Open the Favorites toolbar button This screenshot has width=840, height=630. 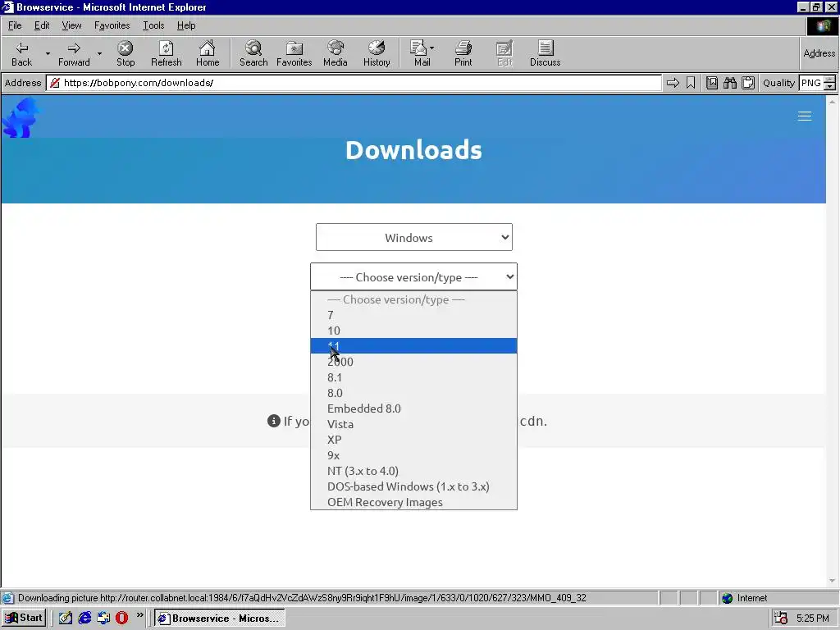coord(294,53)
